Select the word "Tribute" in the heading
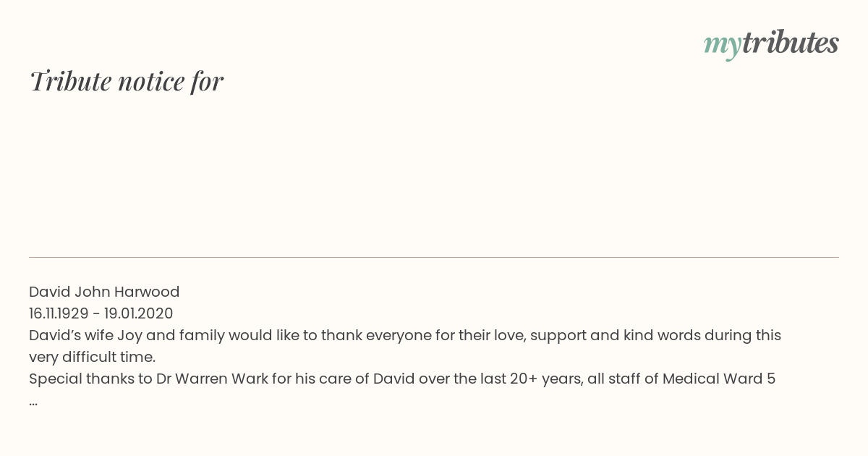This screenshot has width=868, height=456. click(x=71, y=81)
